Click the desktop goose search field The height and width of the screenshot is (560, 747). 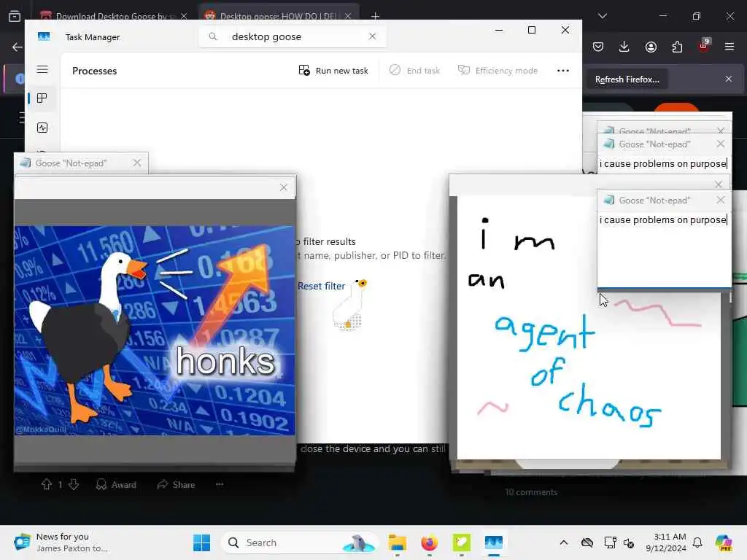pyautogui.click(x=292, y=36)
